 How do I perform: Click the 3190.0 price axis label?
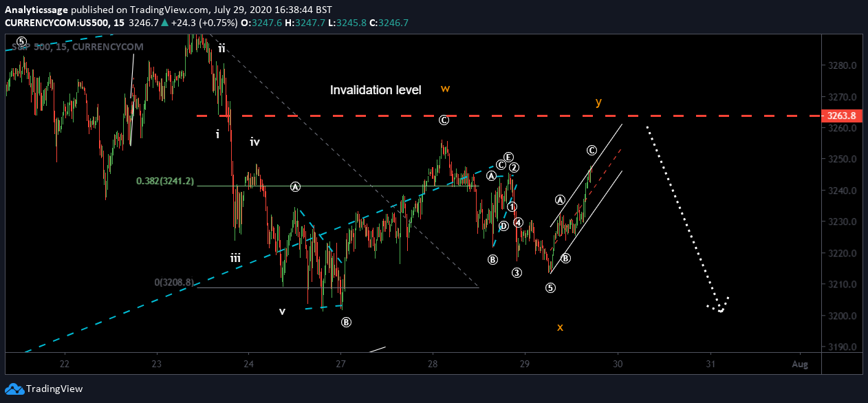843,347
